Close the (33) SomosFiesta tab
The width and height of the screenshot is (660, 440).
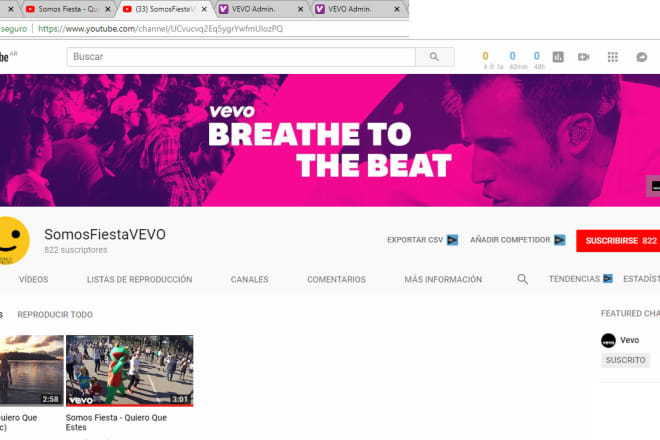[x=204, y=9]
